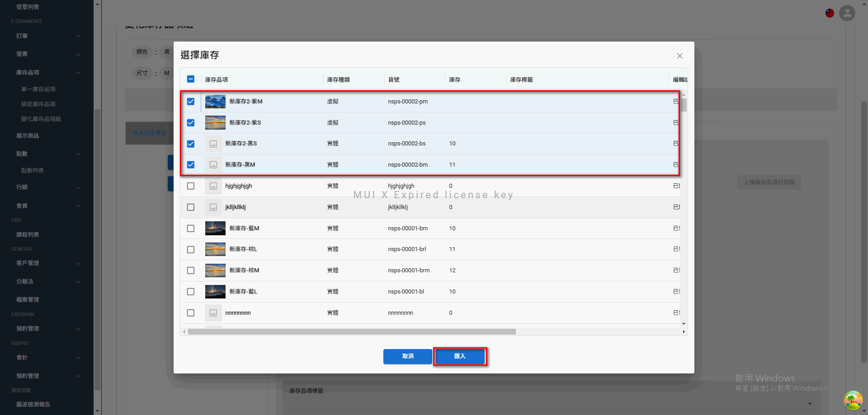Screen dimensions: 868x415
Task: Open the user account avatar menu
Action: coord(847,13)
